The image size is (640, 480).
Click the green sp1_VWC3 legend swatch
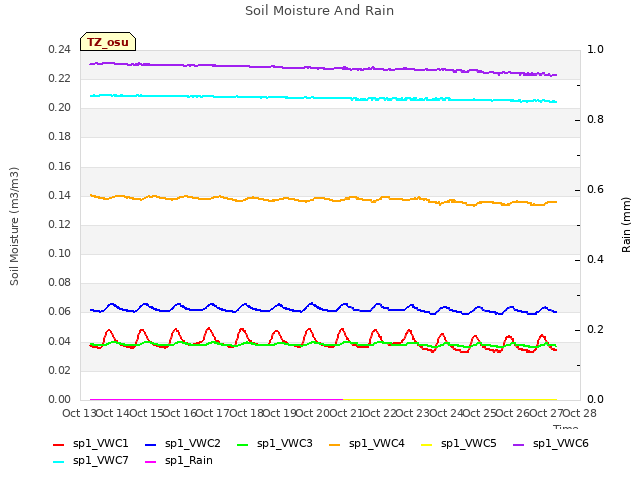click(243, 444)
